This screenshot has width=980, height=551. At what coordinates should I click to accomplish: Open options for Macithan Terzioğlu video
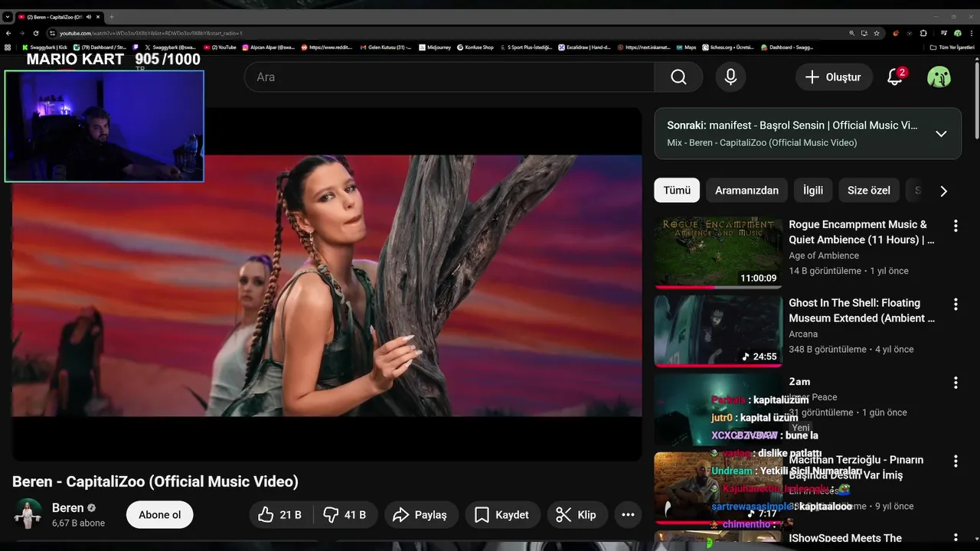tap(955, 461)
